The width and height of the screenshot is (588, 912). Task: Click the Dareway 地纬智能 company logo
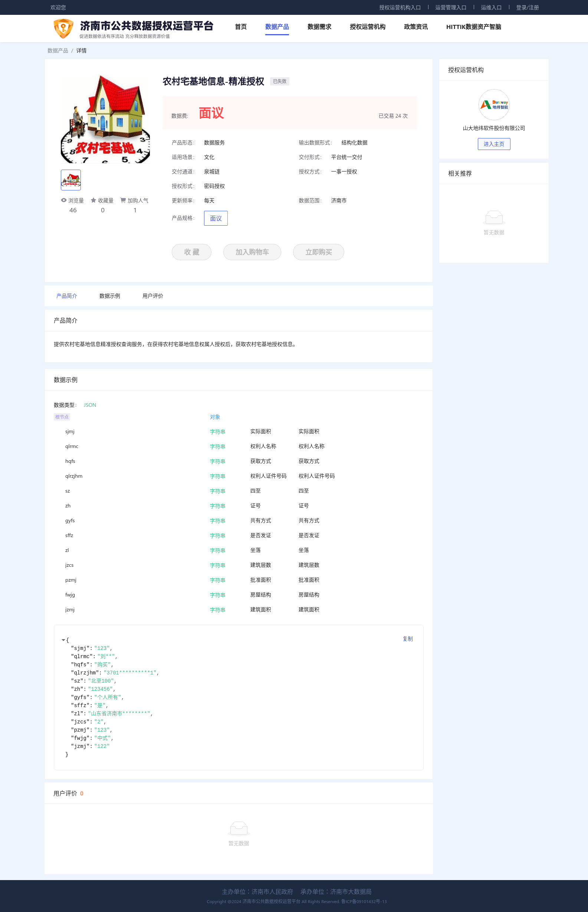click(494, 105)
